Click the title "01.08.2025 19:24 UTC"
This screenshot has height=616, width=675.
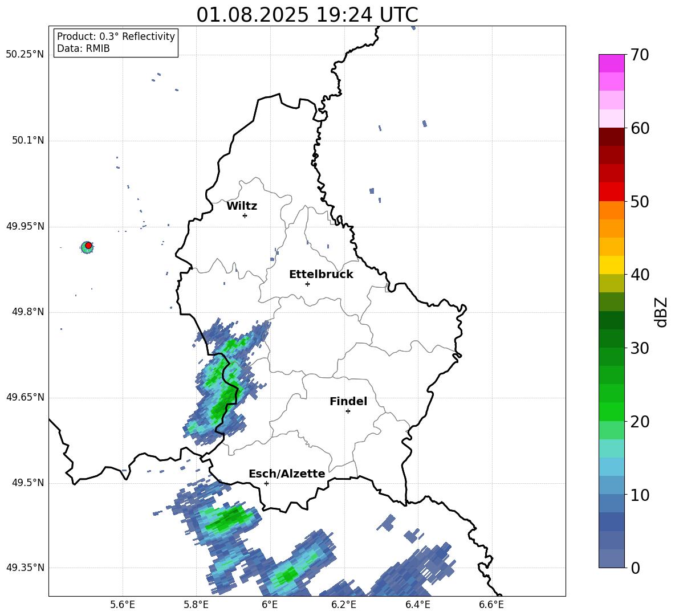[307, 15]
